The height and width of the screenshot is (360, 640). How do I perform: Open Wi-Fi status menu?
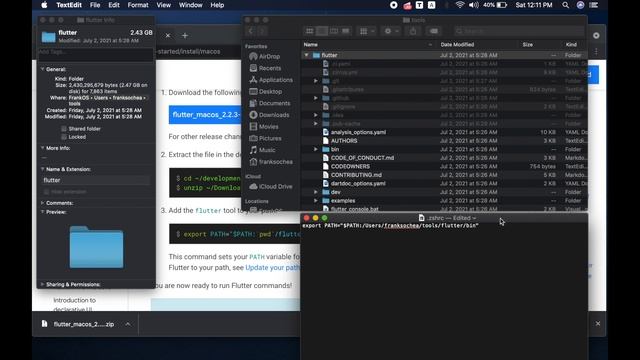coord(460,5)
